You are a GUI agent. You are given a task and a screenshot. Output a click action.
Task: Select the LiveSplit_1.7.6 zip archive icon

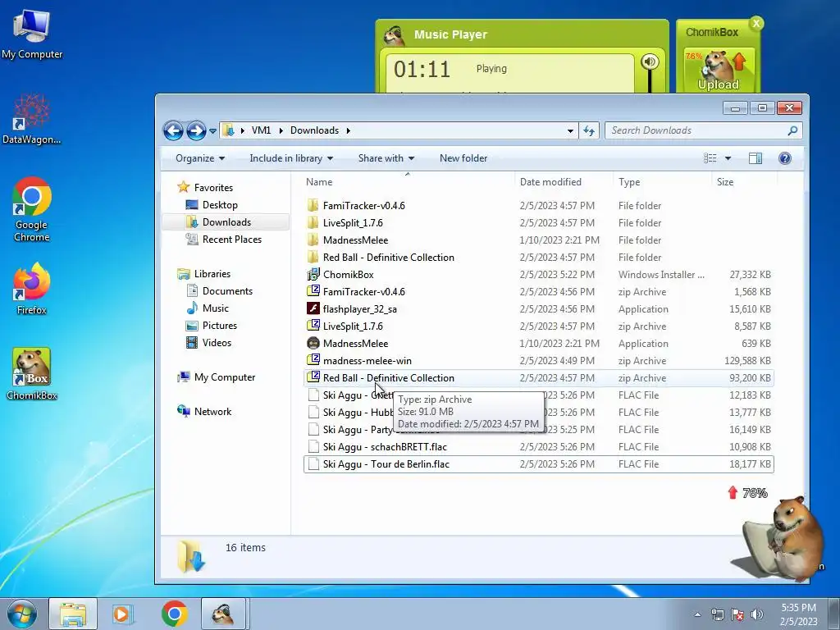click(x=313, y=326)
